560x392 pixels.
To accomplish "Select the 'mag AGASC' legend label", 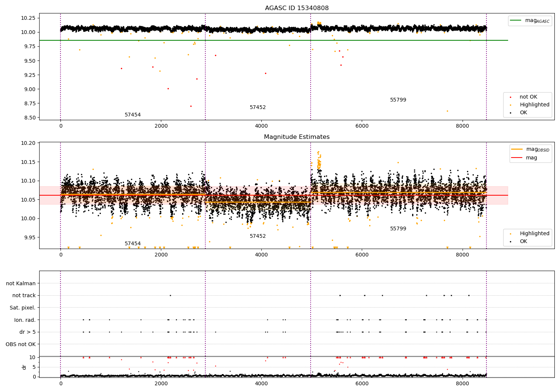I will (537, 21).
